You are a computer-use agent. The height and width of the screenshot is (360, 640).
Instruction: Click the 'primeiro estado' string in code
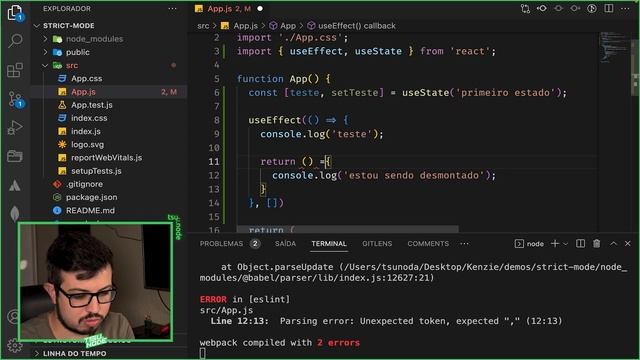pyautogui.click(x=506, y=93)
